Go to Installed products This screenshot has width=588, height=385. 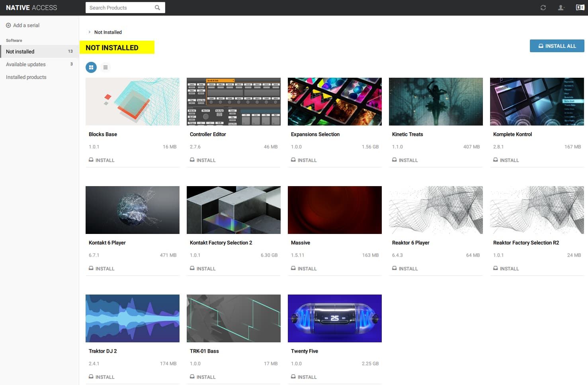pos(26,77)
